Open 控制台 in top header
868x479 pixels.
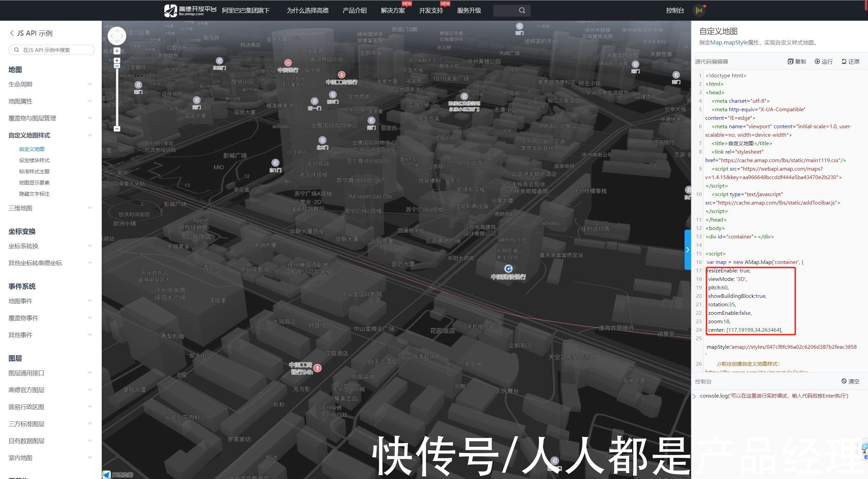click(x=675, y=11)
